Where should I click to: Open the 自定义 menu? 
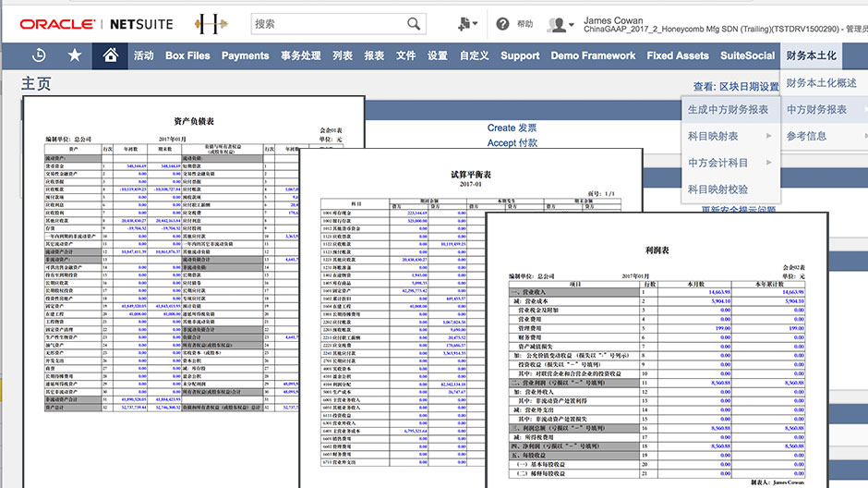pos(475,55)
